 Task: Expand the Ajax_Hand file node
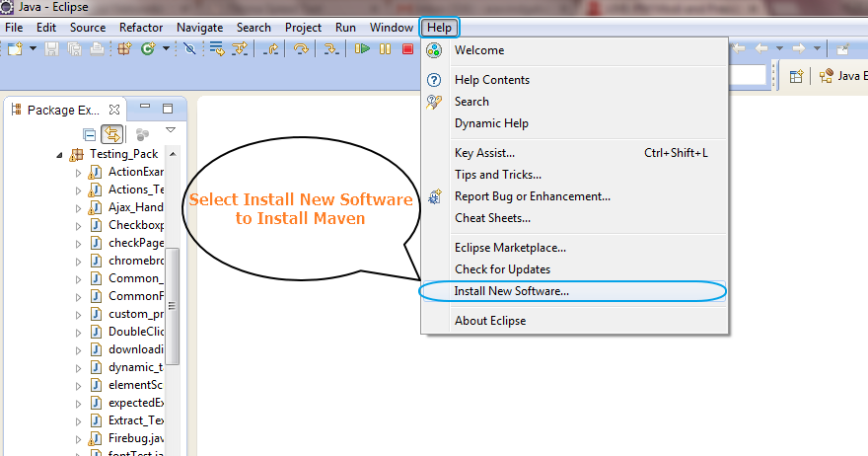click(x=79, y=209)
